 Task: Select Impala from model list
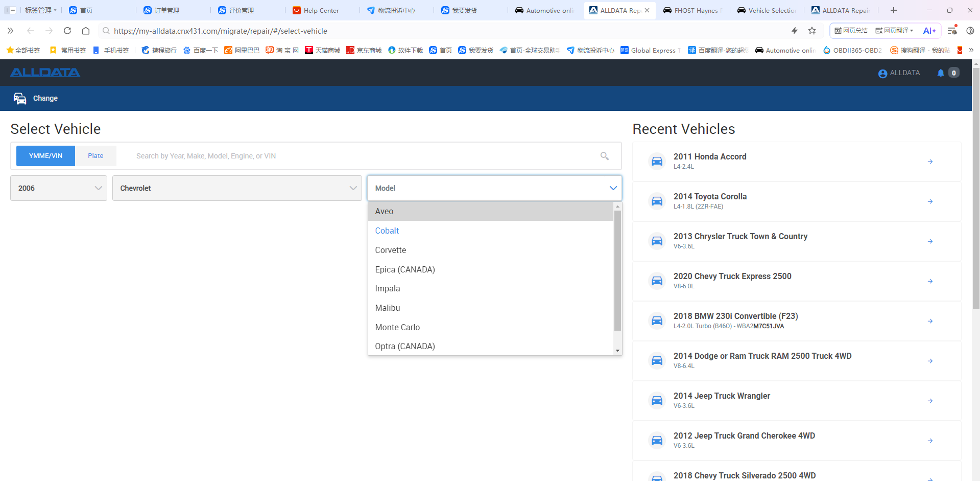click(x=490, y=288)
